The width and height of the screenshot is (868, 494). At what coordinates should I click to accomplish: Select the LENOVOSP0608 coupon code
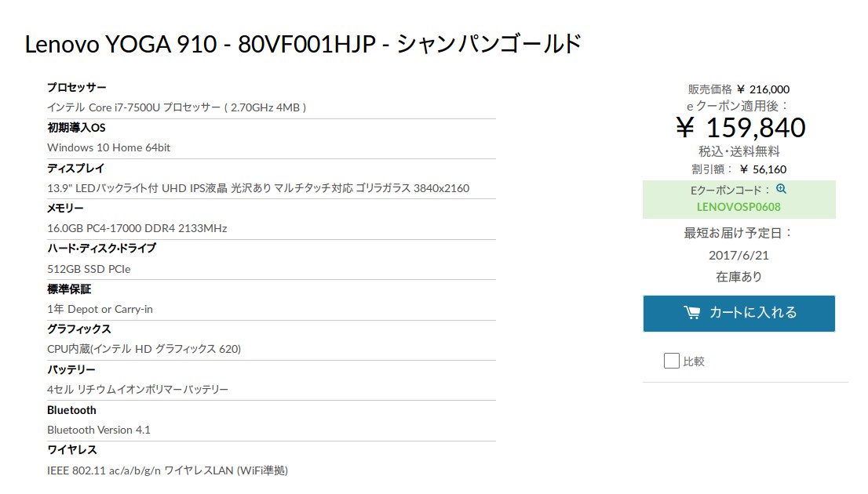click(739, 207)
